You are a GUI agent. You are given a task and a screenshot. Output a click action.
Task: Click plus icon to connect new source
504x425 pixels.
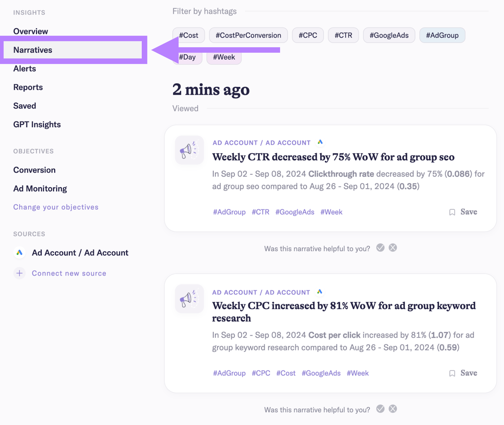pos(20,273)
